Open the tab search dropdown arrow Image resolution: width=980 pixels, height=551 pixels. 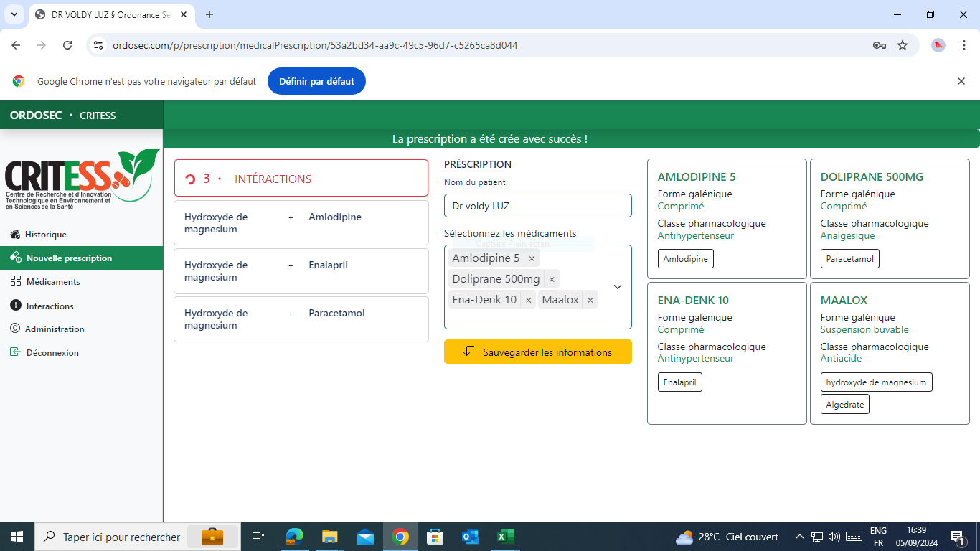point(14,14)
